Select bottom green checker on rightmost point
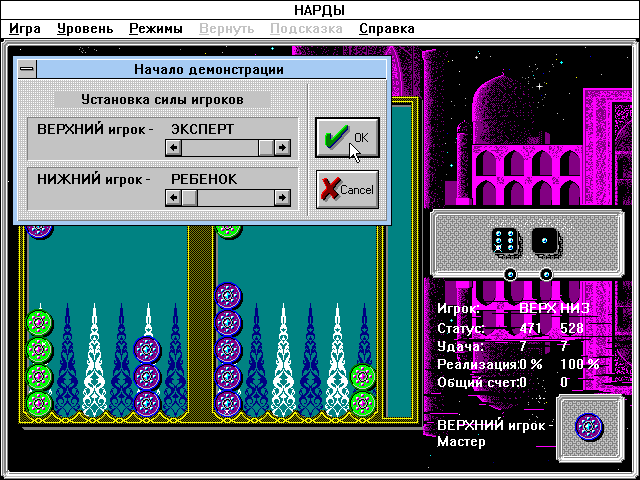 point(363,403)
